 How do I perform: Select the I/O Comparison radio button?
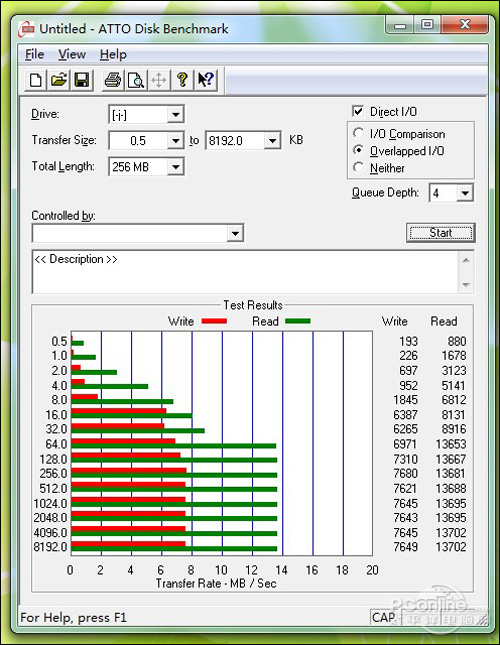pyautogui.click(x=358, y=133)
